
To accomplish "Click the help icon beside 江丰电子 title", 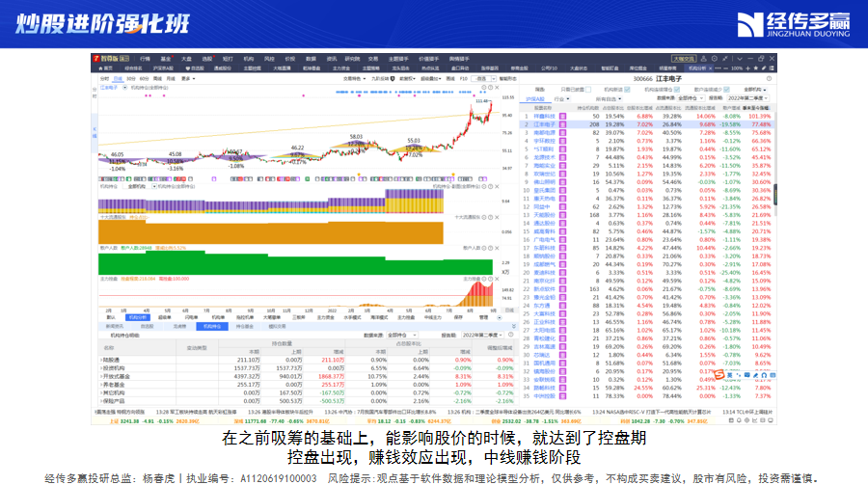I will coord(769,79).
